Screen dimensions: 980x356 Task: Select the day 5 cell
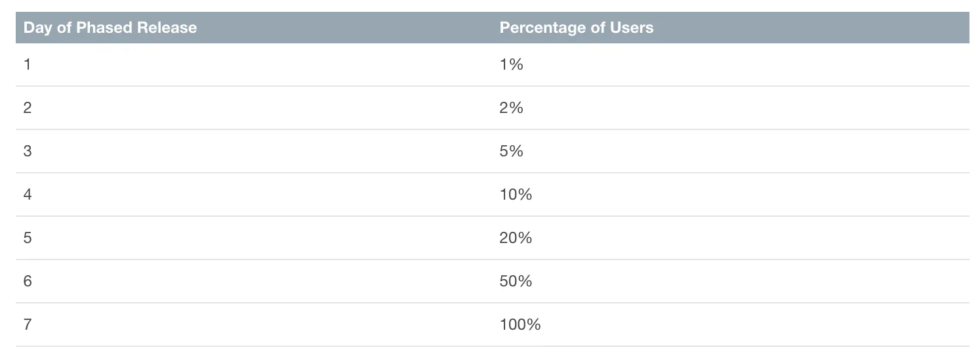(x=27, y=238)
